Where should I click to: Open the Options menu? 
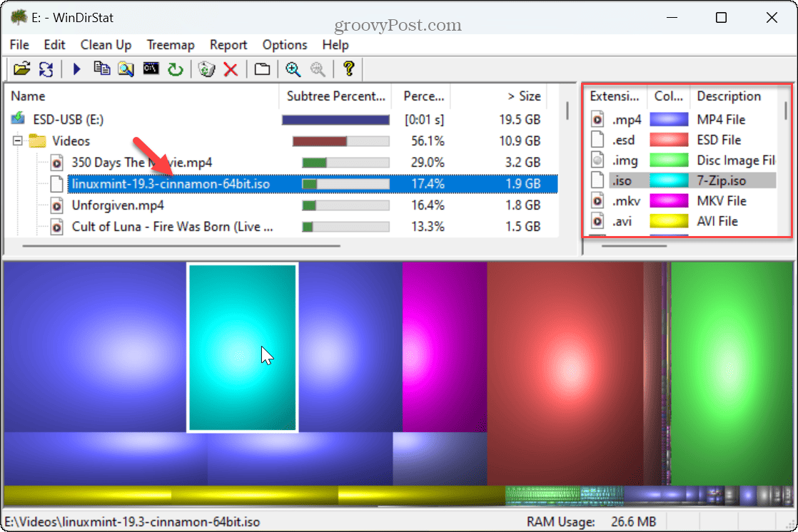(x=285, y=45)
